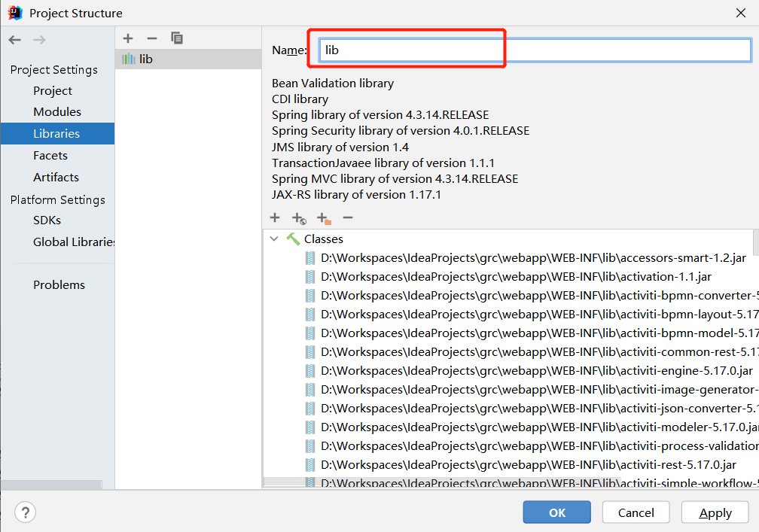The image size is (759, 532).
Task: Collapse the Classes tree node
Action: 274,239
